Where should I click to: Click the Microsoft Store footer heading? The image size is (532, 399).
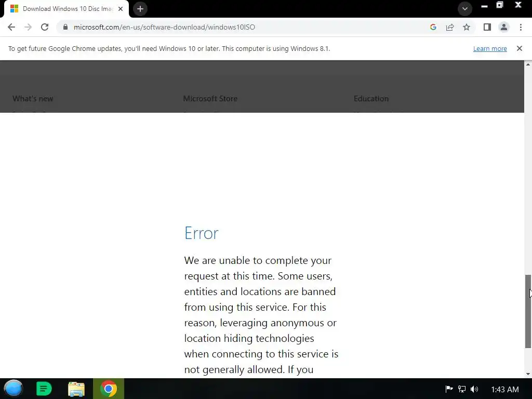210,98
